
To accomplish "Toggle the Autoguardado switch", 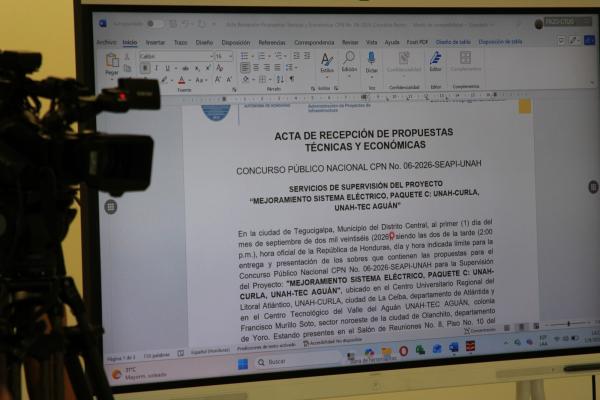I will click(x=153, y=24).
